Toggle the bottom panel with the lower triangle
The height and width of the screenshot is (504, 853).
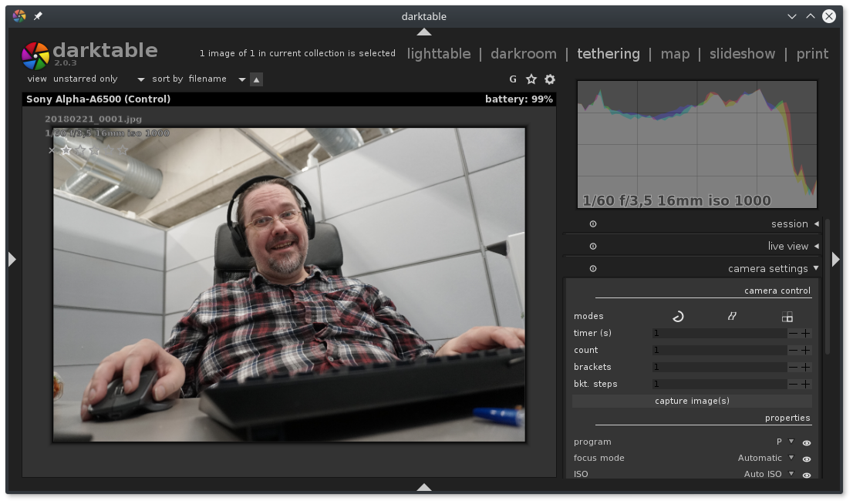tap(423, 487)
